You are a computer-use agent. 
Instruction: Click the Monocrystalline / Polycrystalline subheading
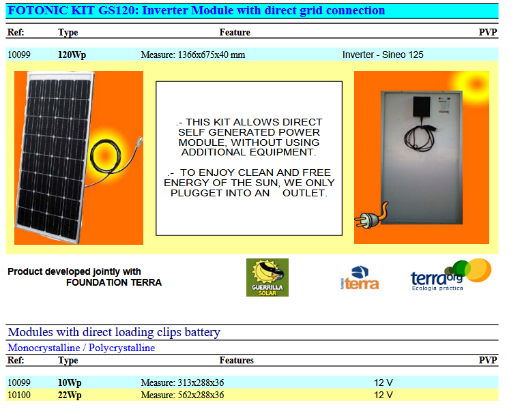click(81, 348)
